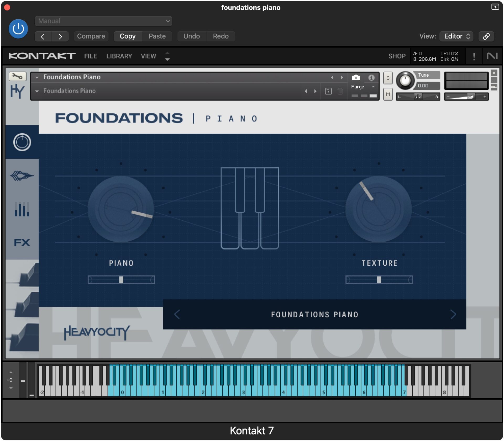The width and height of the screenshot is (504, 441).
Task: Click the slider beneath the PIANO knob
Action: point(122,280)
